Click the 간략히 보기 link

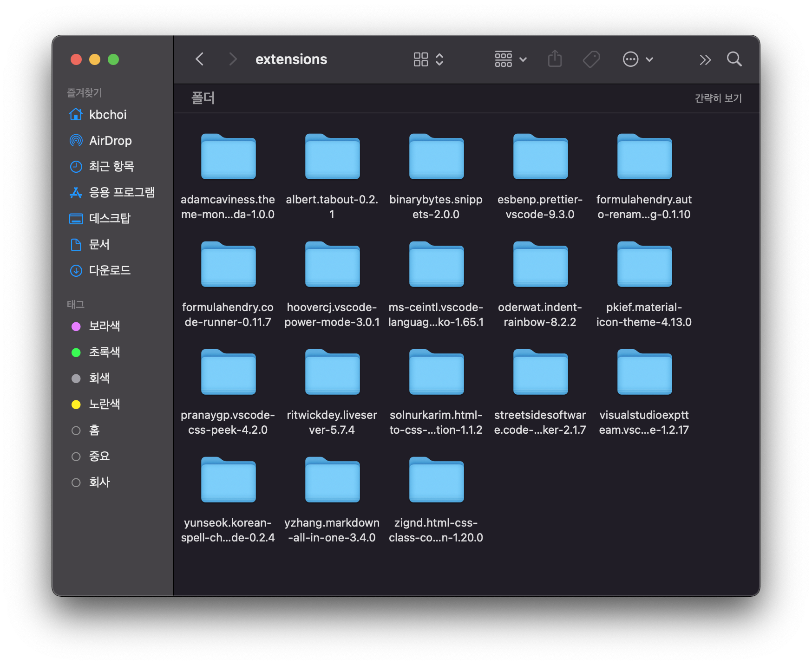click(718, 98)
